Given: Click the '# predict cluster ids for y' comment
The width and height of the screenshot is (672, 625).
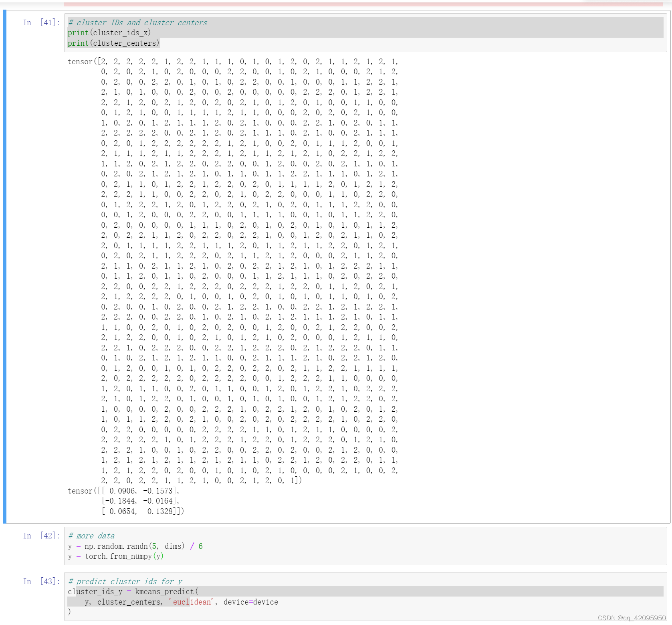Looking at the screenshot, I should coord(125,581).
